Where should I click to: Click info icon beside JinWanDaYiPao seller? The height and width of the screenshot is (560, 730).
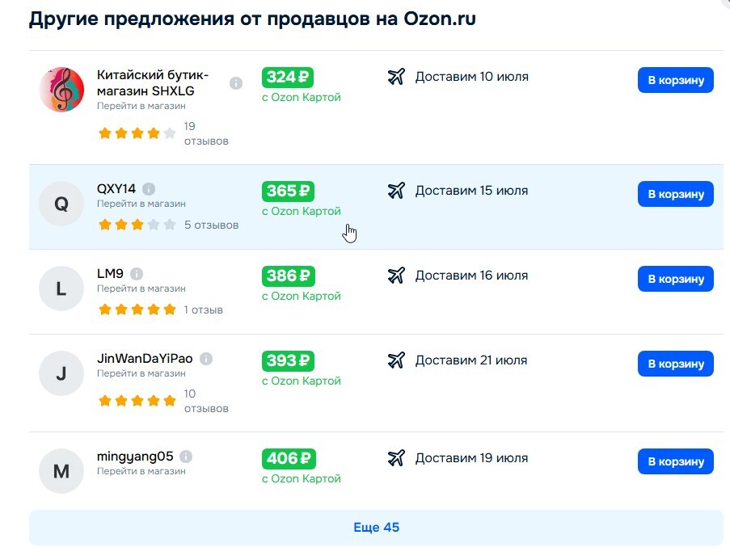coord(206,359)
